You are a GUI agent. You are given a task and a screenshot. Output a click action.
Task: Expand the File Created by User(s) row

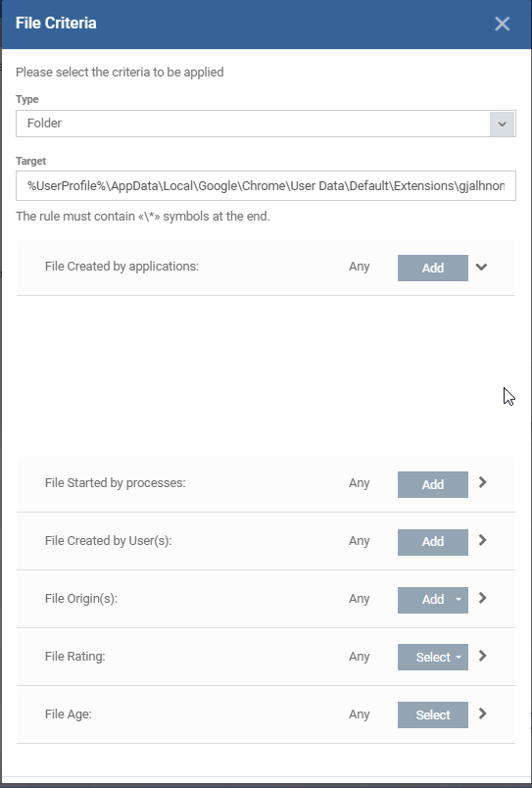point(482,540)
